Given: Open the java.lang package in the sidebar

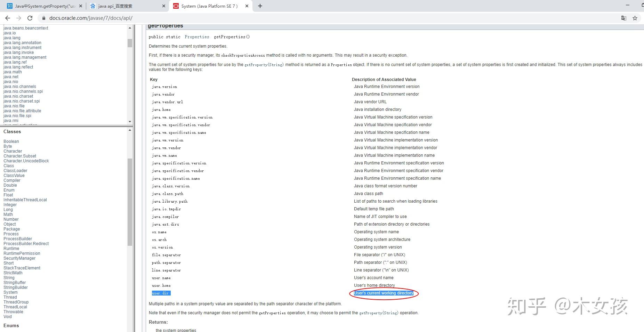Looking at the screenshot, I should 11,38.
